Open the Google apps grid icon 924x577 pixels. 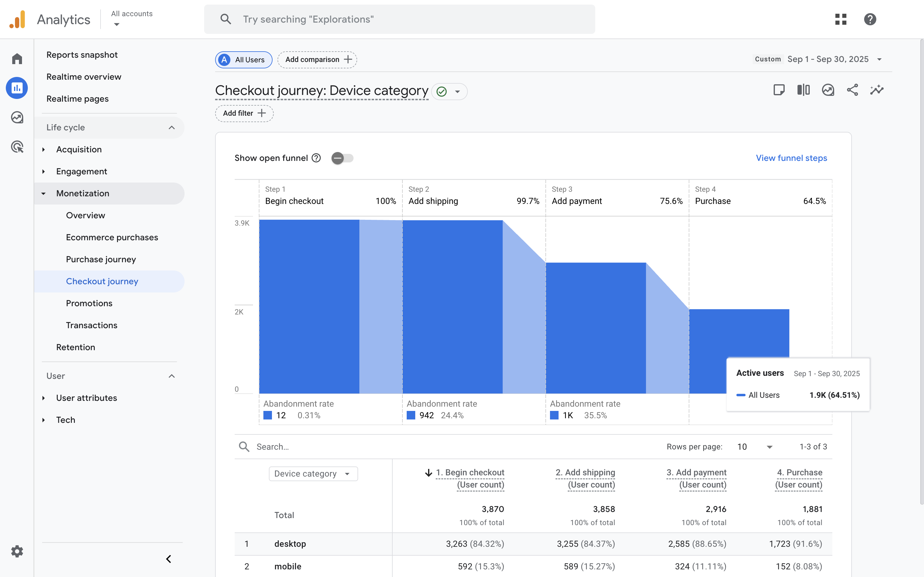(x=841, y=19)
